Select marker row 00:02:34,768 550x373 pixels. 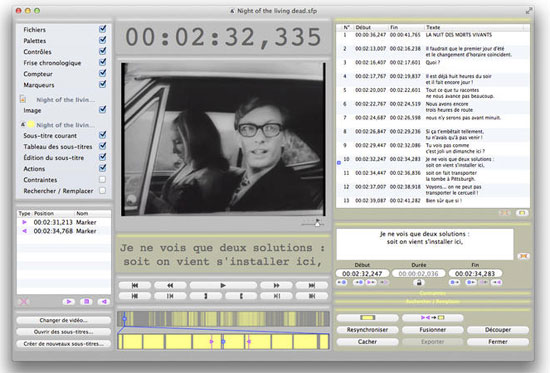pyautogui.click(x=64, y=231)
